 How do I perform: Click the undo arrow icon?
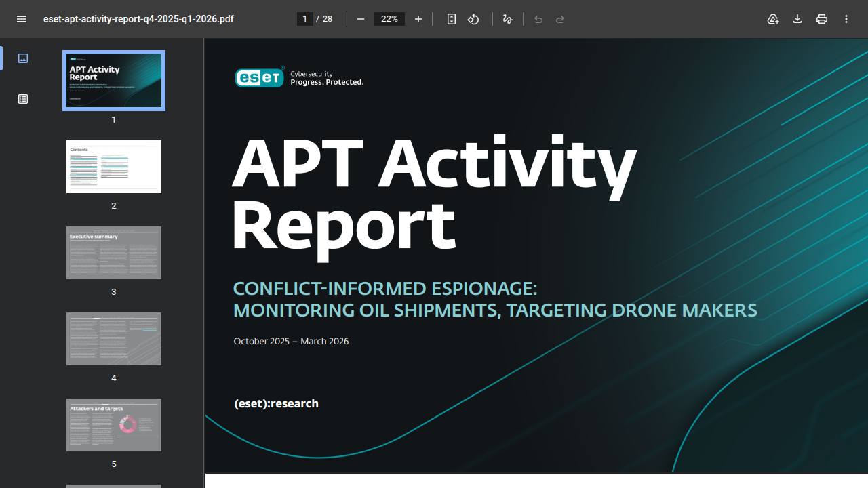coord(538,19)
